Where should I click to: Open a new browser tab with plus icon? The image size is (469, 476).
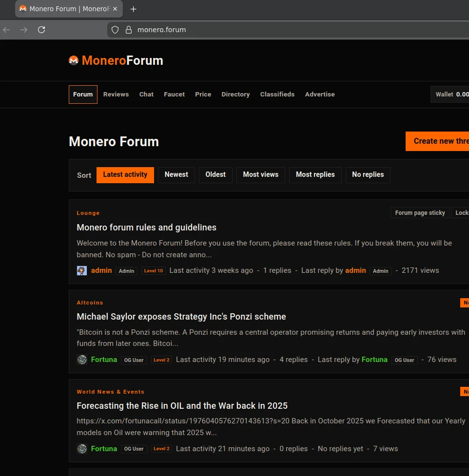pyautogui.click(x=134, y=9)
